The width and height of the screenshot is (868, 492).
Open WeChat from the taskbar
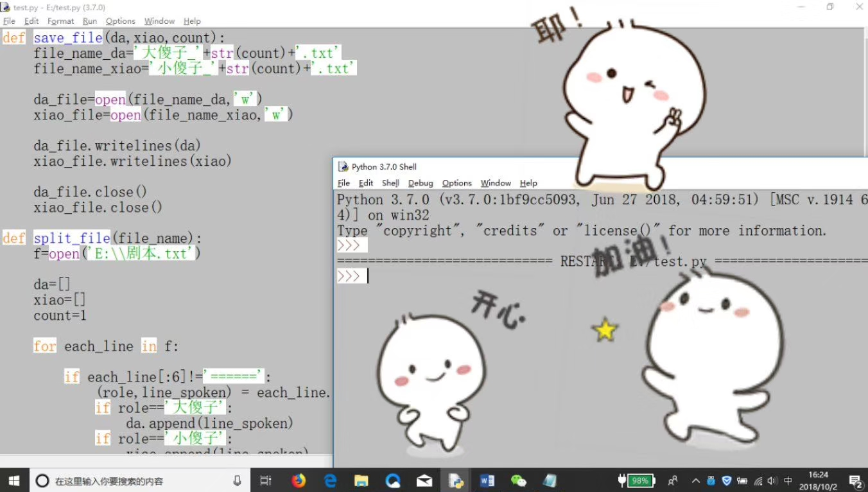(518, 480)
